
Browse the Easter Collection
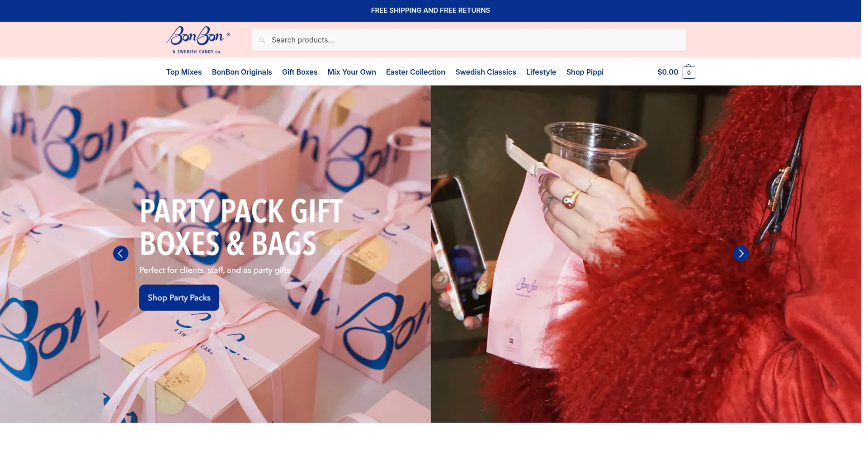[x=415, y=72]
